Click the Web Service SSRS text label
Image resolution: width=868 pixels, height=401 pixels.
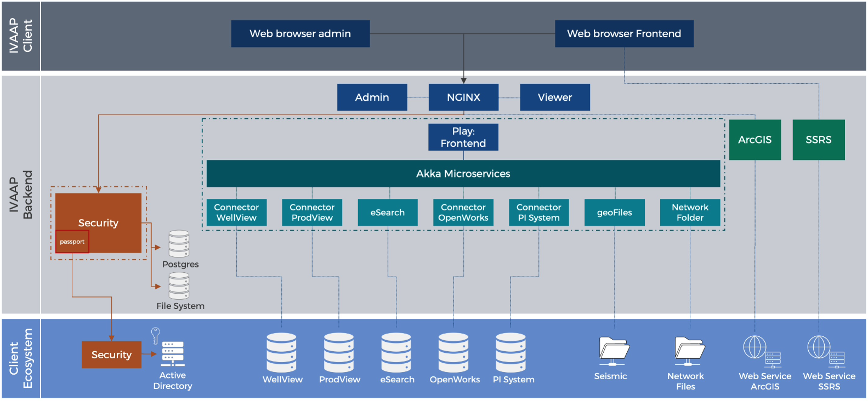[829, 381]
